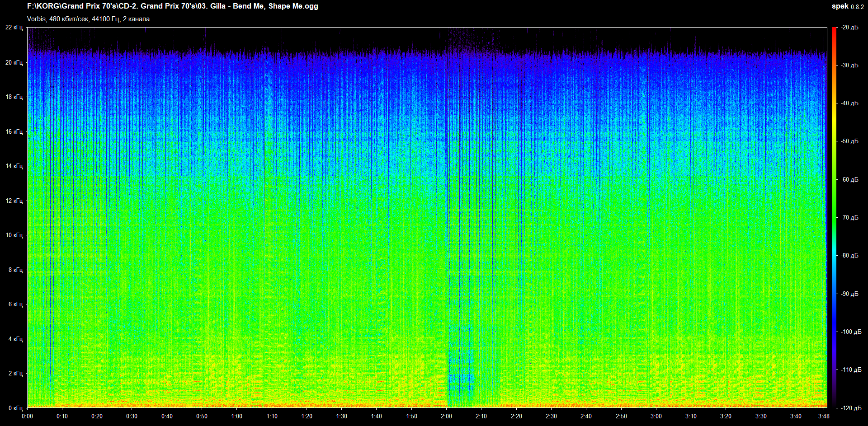The image size is (868, 426).
Task: Click the 10 кГц frequency axis label
Action: (14, 235)
